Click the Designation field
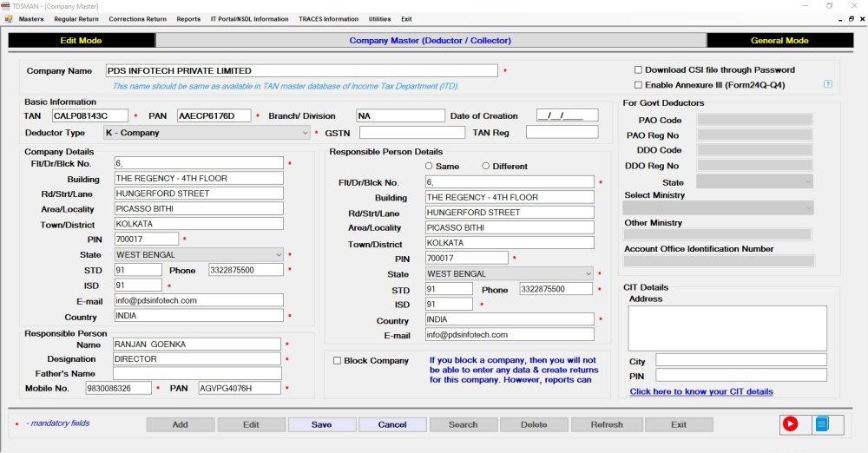The height and width of the screenshot is (453, 868). point(196,359)
